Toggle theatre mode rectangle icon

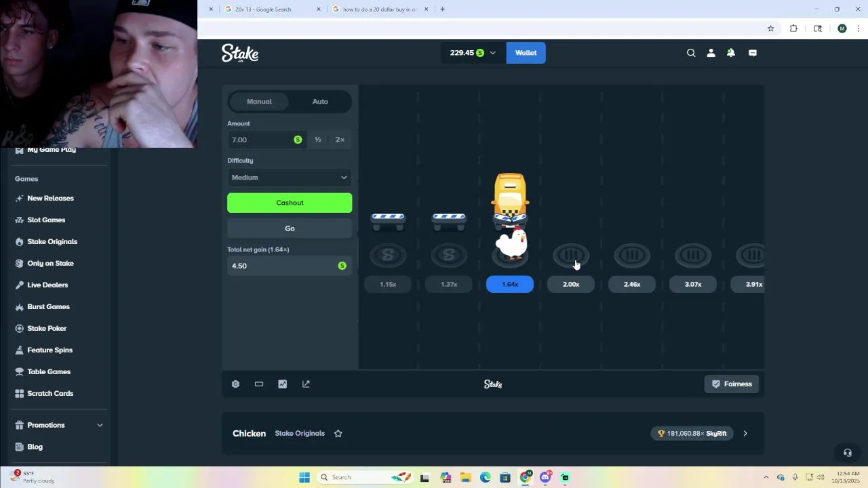click(x=259, y=384)
